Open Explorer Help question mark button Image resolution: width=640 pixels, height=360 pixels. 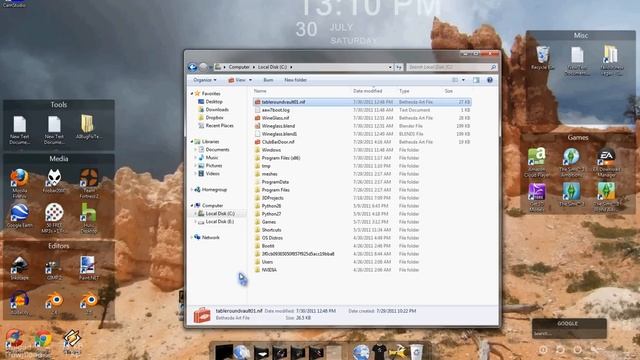click(x=490, y=80)
